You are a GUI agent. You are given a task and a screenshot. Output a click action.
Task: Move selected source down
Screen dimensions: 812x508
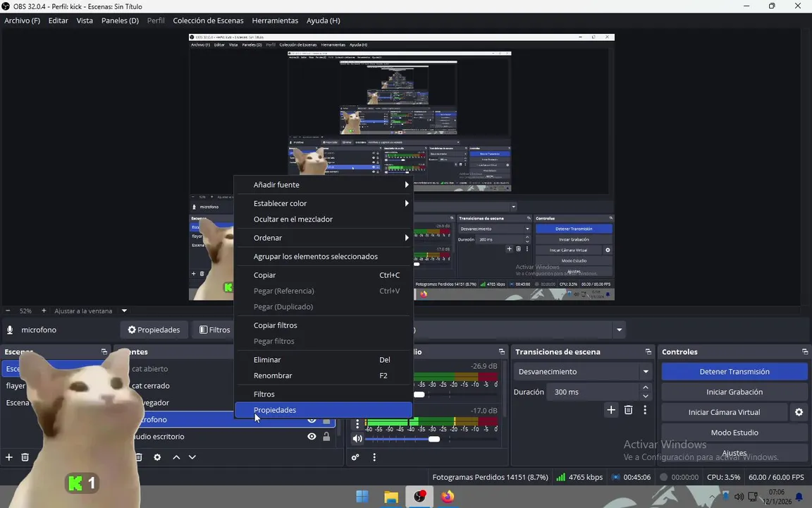(192, 457)
